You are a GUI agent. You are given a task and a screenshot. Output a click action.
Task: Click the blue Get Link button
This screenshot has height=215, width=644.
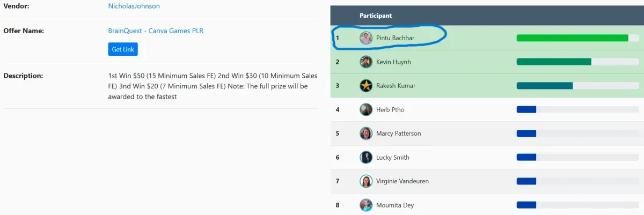[123, 49]
